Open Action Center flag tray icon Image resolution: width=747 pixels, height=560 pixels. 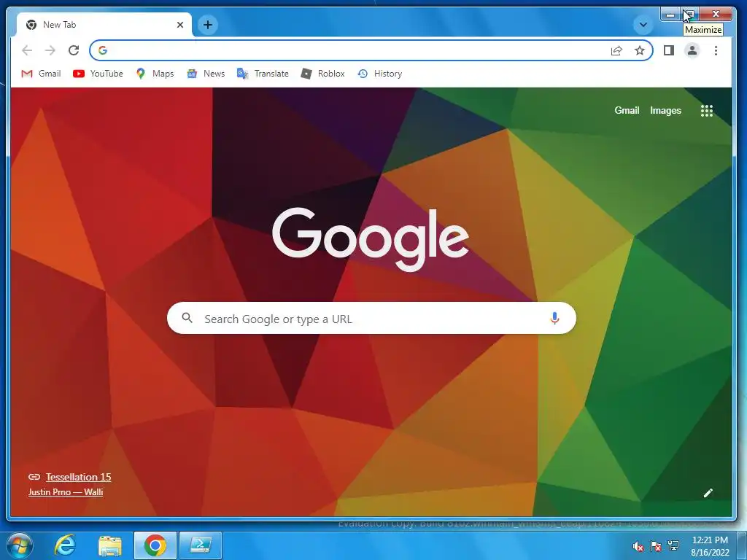point(656,546)
